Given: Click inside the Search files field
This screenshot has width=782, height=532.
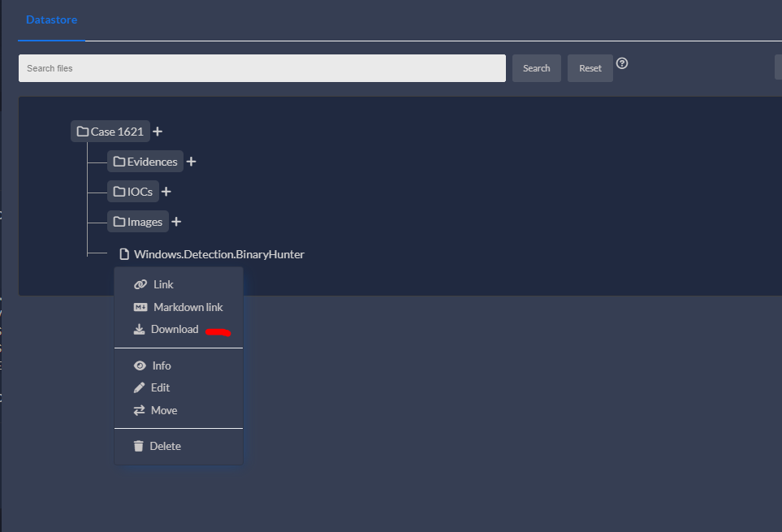Looking at the screenshot, I should [261, 68].
